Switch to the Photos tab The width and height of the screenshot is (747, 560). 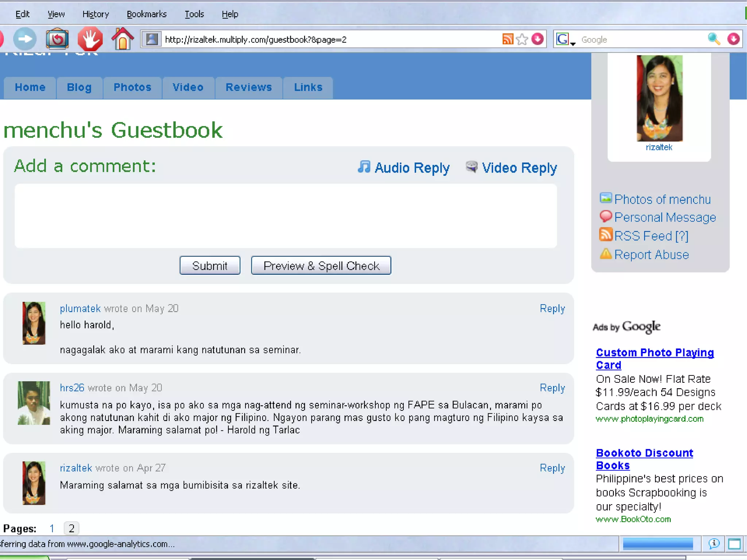(x=132, y=88)
